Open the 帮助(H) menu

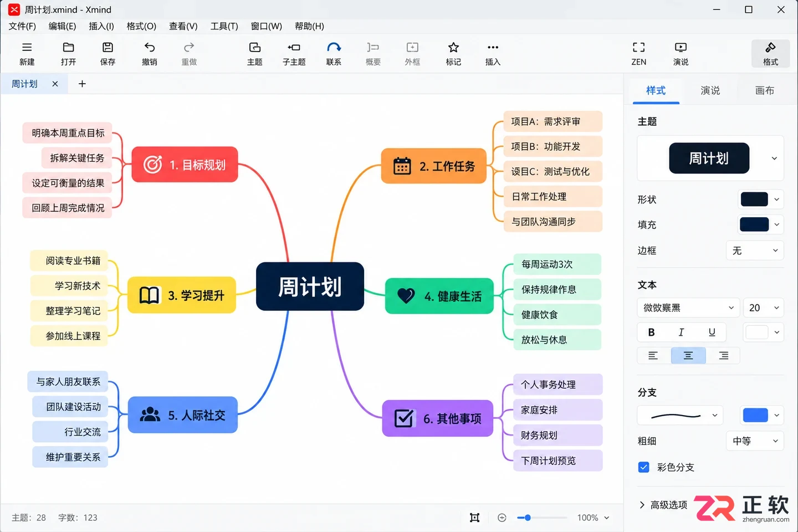[309, 26]
